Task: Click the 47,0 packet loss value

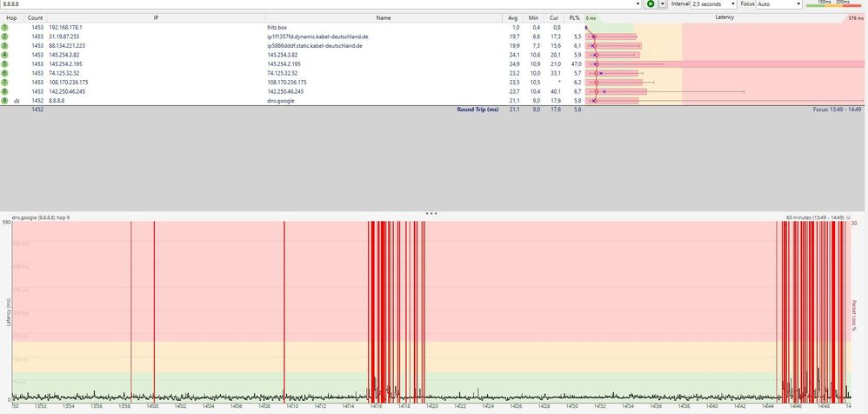Action: click(x=576, y=64)
